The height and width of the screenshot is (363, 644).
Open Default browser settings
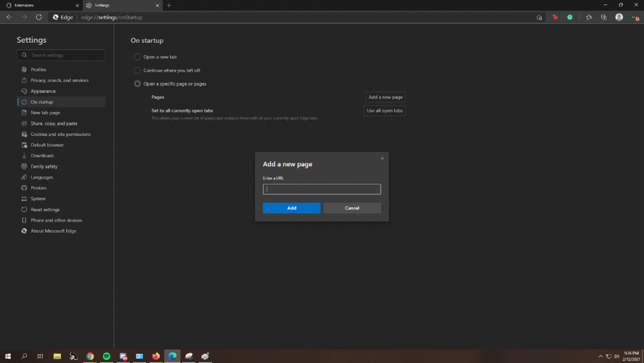(61, 145)
